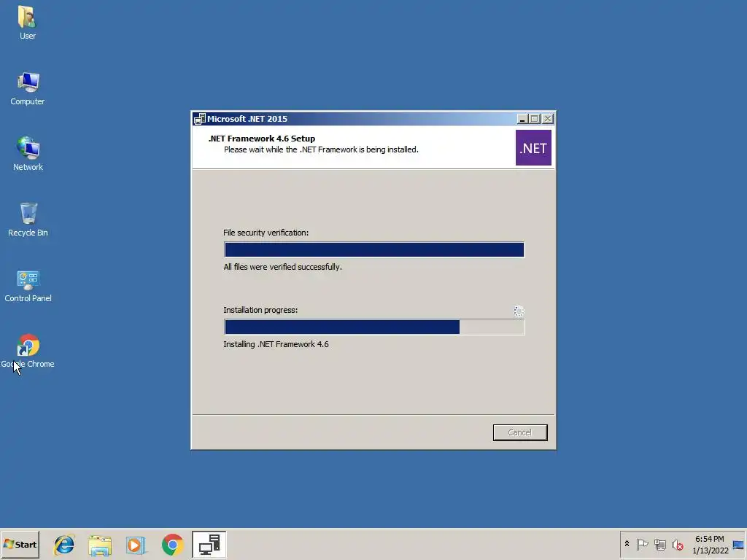Open the clock showing 6:54 PM
Viewport: 747px width, 560px height.
click(x=709, y=539)
